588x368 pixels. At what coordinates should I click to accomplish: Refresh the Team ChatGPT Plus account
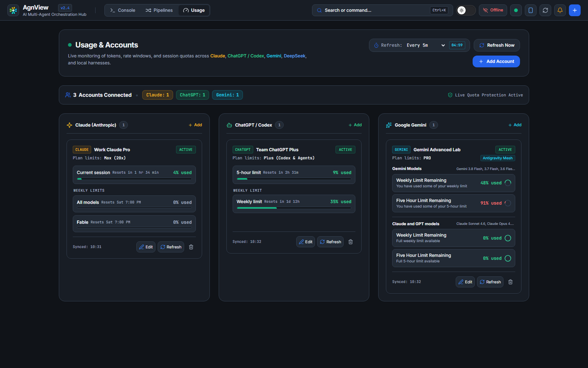click(x=330, y=242)
